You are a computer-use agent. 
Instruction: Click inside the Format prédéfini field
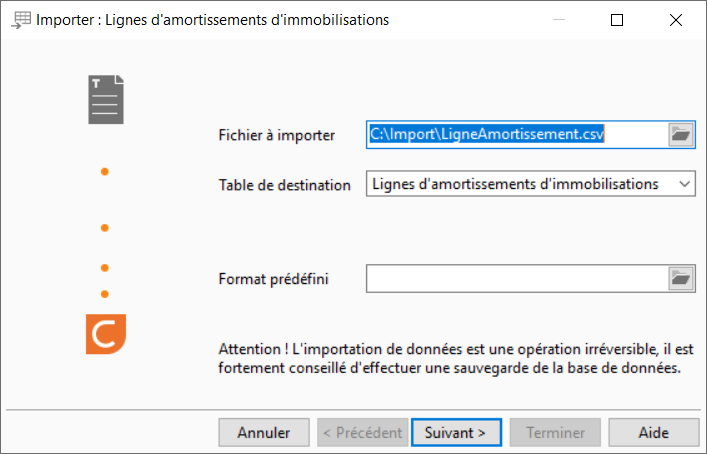(x=516, y=279)
